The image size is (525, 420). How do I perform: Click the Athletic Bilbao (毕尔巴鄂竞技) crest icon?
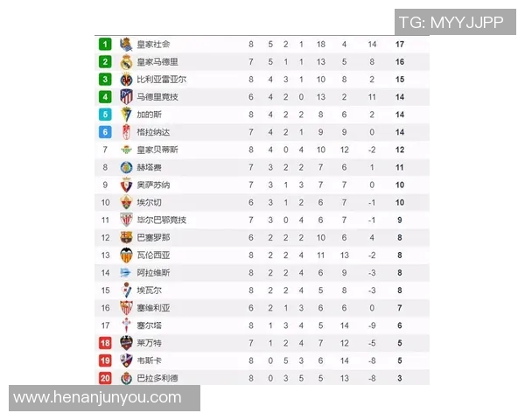pos(126,220)
